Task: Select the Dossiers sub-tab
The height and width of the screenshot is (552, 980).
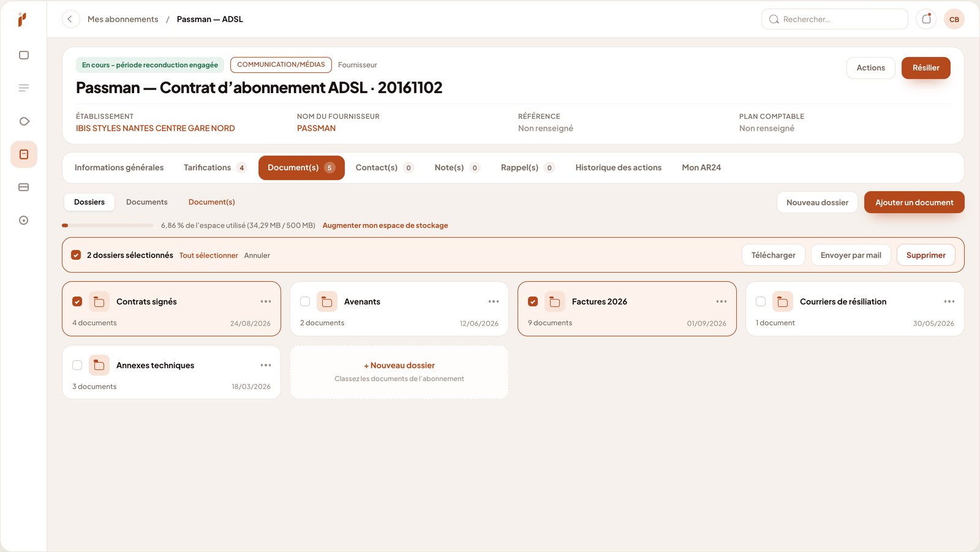Action: [89, 202]
